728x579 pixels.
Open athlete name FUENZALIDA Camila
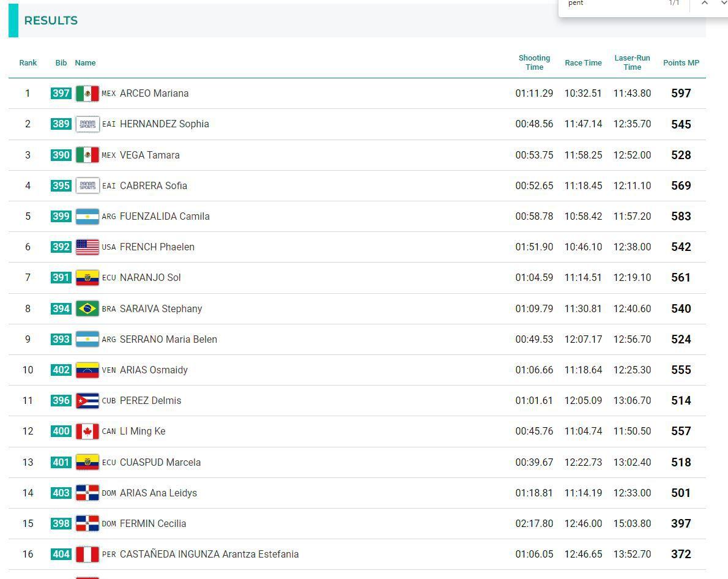click(x=165, y=216)
